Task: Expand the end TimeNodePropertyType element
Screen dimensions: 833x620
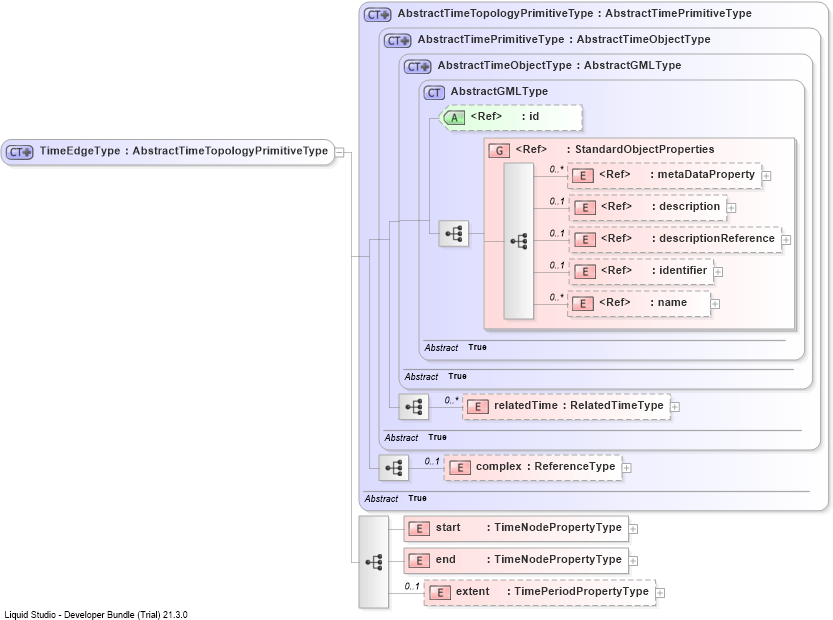Action: 633,561
